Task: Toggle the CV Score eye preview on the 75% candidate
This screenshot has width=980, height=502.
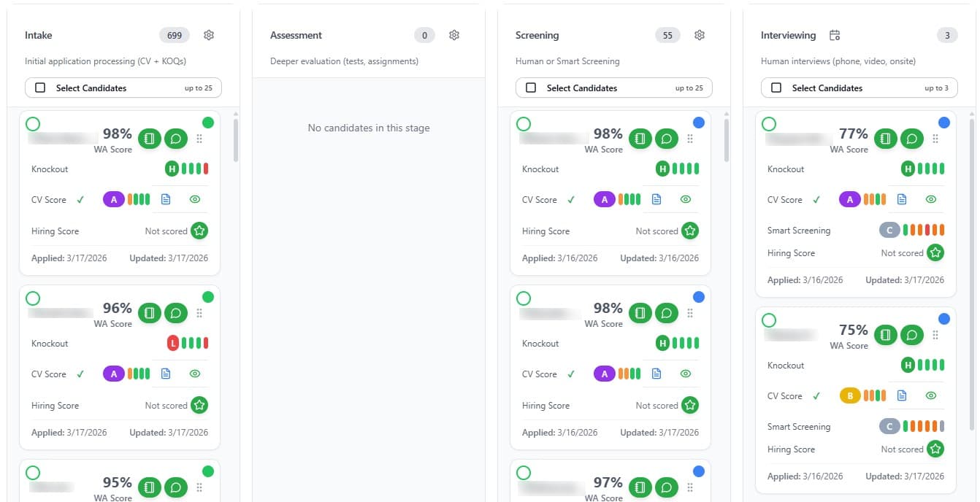Action: point(930,395)
